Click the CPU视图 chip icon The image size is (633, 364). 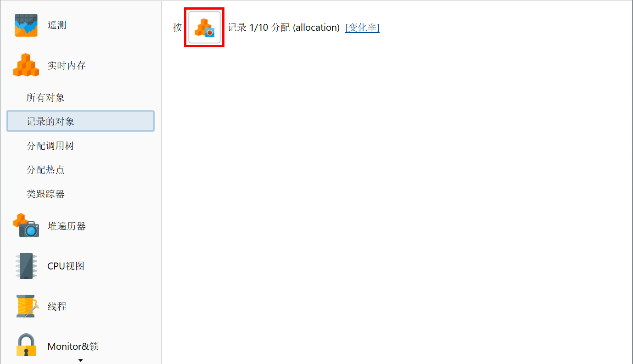(x=26, y=266)
